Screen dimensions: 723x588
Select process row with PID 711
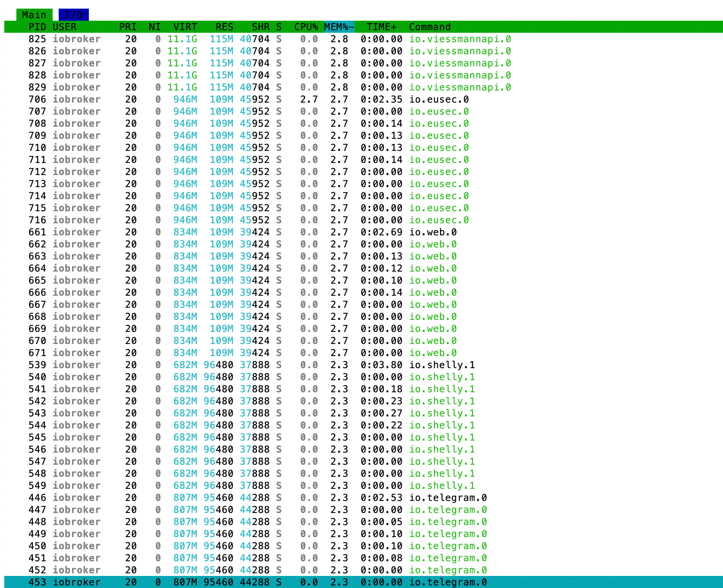pos(363,160)
